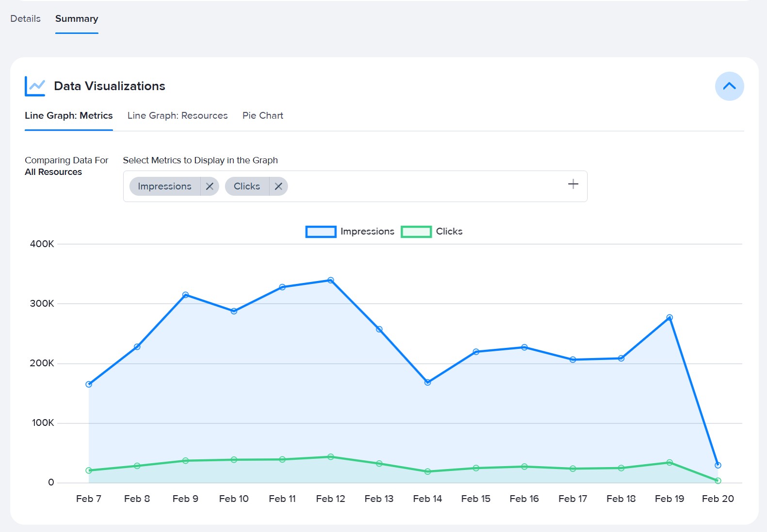This screenshot has height=532, width=767.
Task: Switch to the Pie Chart tab
Action: [263, 115]
